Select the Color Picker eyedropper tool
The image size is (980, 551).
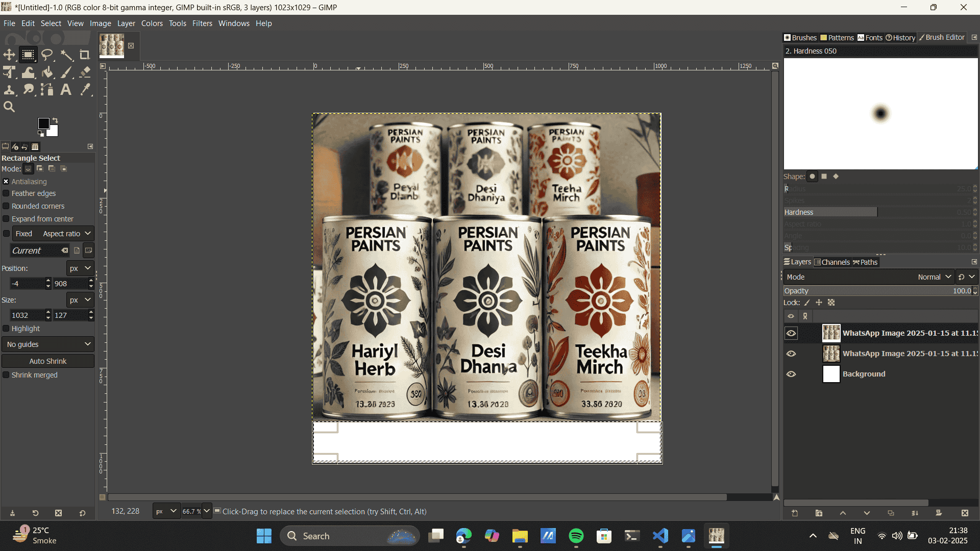(85, 90)
